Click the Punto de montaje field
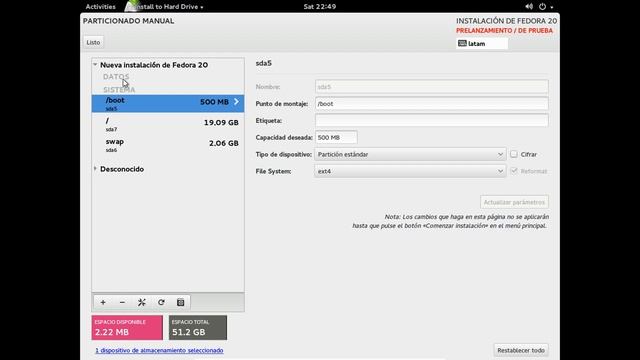 432,104
